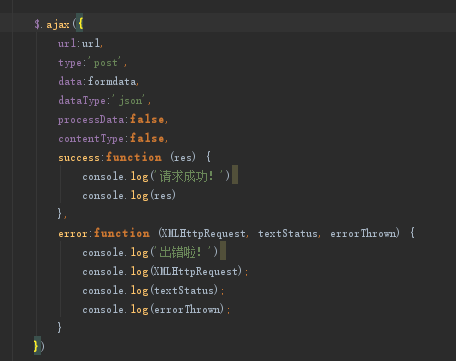
Task: Click the 'processData' property name
Action: (x=91, y=120)
